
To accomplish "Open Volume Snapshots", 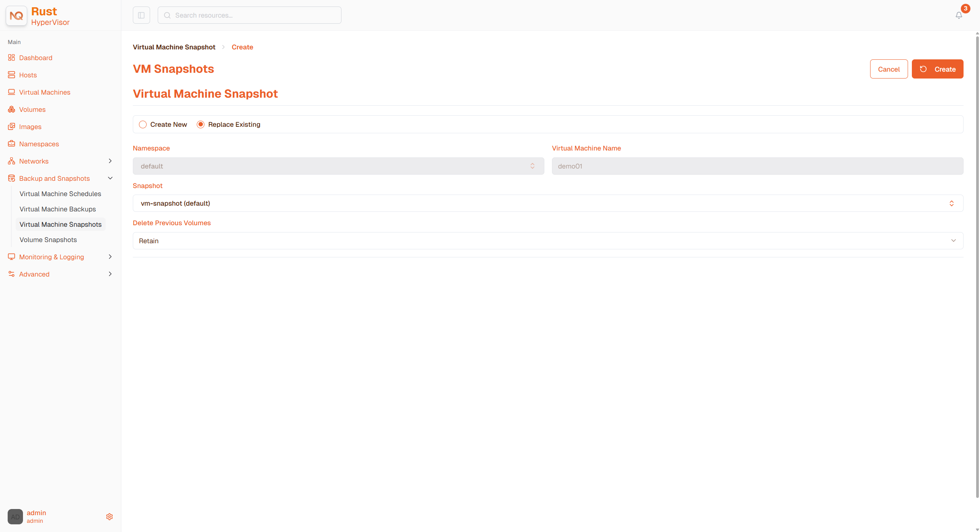I will [48, 240].
